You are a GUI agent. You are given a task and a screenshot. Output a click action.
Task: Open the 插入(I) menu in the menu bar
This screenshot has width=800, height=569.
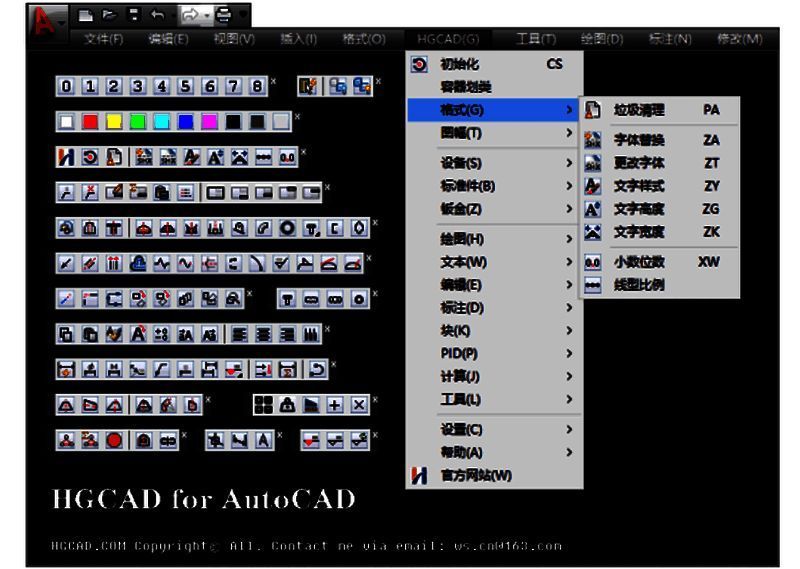point(298,39)
